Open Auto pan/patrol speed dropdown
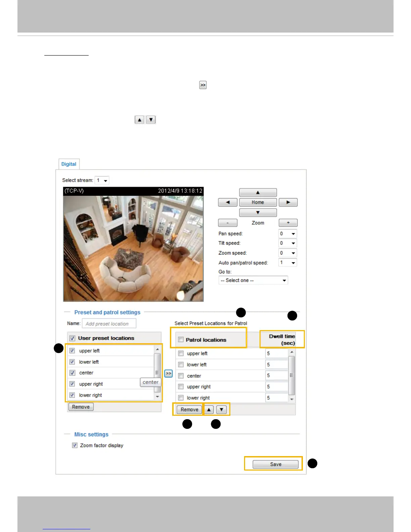Screen dimensions: 411x532 pos(288,263)
